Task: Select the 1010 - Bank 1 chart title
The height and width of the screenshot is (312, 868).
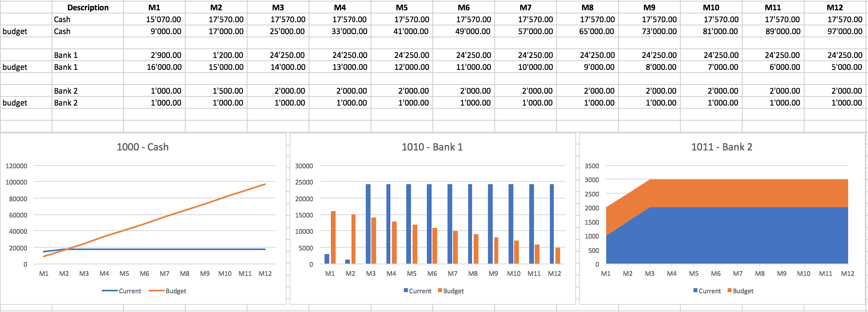Action: tap(432, 147)
